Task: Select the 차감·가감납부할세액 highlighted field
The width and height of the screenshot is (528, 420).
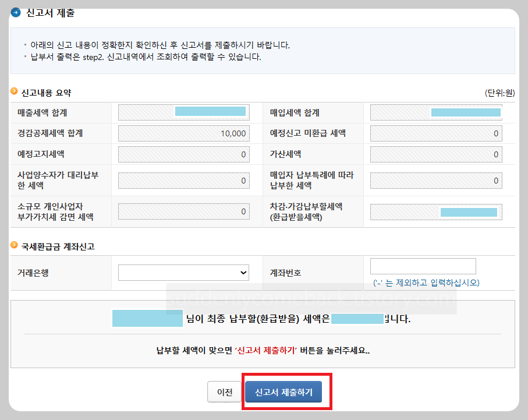Action: [x=435, y=211]
